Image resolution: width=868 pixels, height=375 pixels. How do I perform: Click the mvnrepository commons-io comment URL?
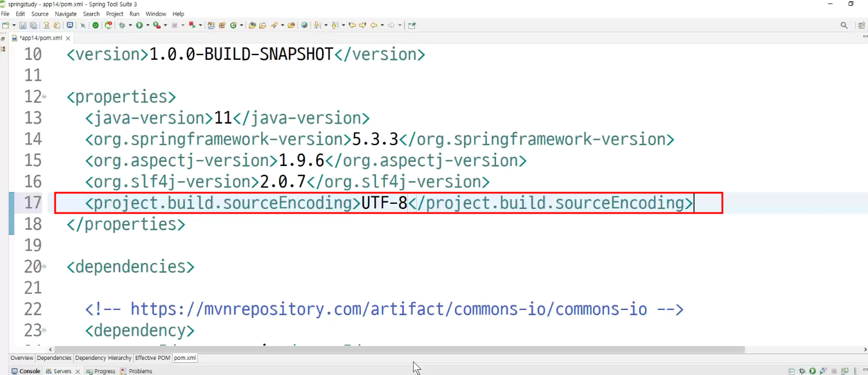389,309
